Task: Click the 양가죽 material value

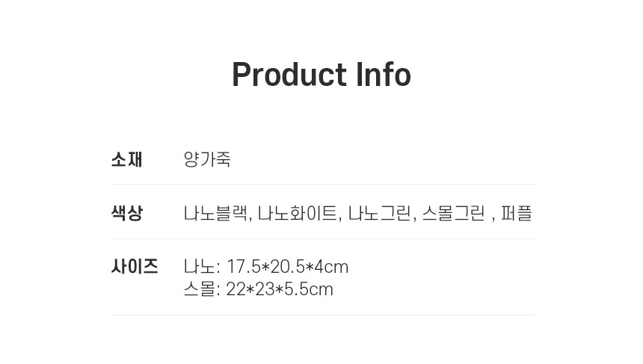Action: coord(207,159)
